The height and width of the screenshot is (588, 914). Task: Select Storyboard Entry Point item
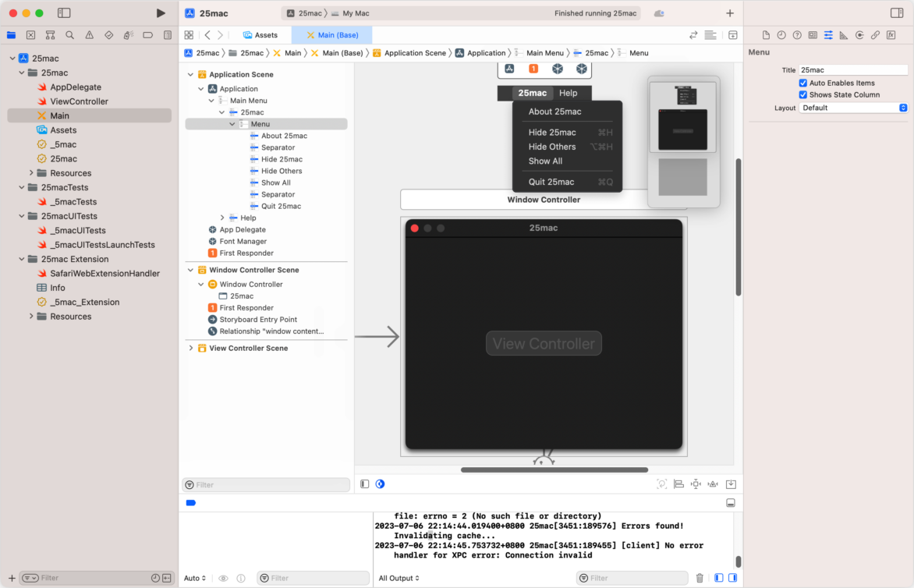(x=258, y=320)
